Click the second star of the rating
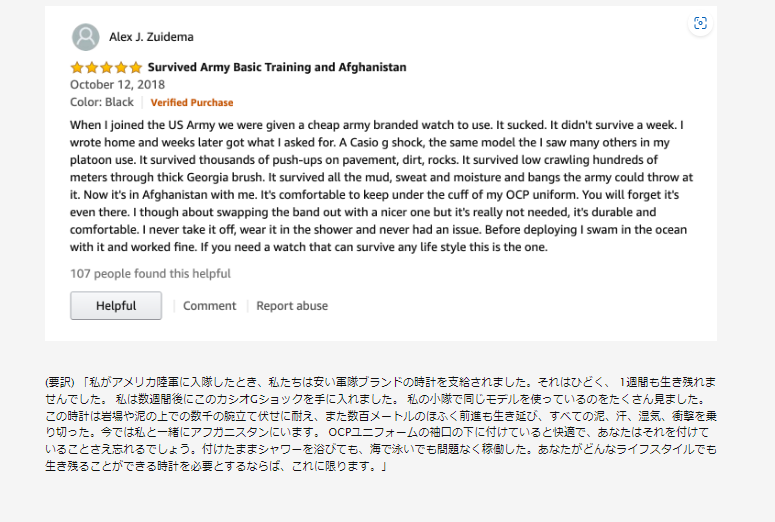 (91, 68)
